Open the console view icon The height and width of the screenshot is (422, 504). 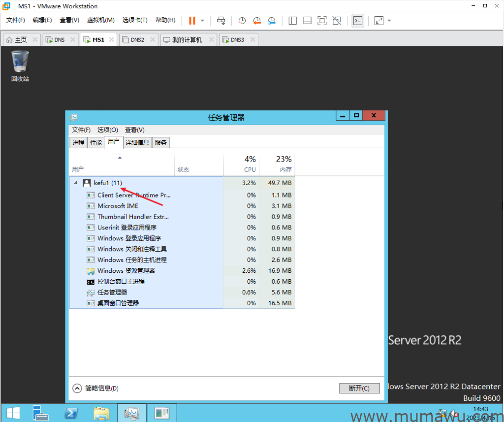358,21
